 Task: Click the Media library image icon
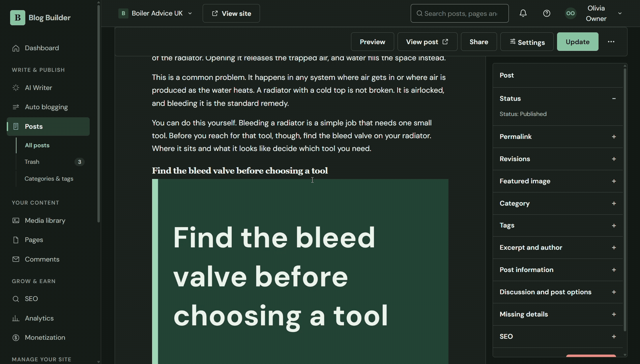coord(16,221)
